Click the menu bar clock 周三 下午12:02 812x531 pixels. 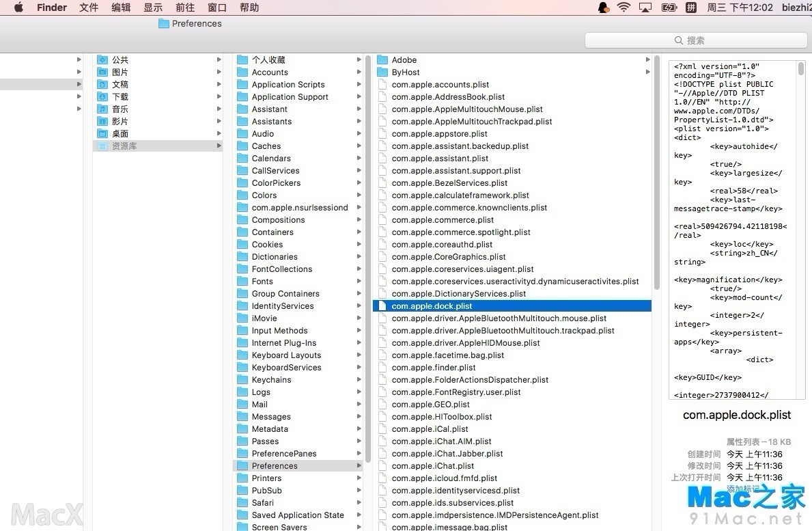tap(740, 8)
